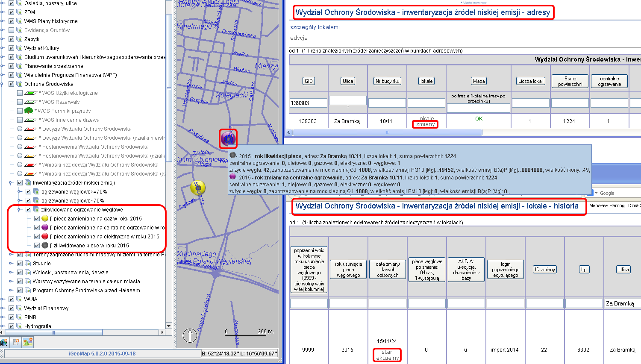Screen dimensions: 641x364
Task: Click the Suma powierzchni column button
Action: point(570,81)
